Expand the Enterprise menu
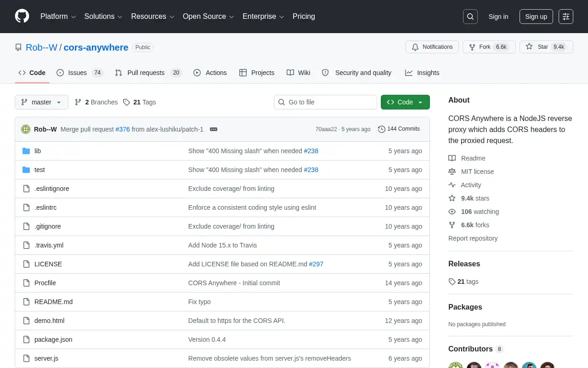Image resolution: width=588 pixels, height=368 pixels. pyautogui.click(x=263, y=17)
